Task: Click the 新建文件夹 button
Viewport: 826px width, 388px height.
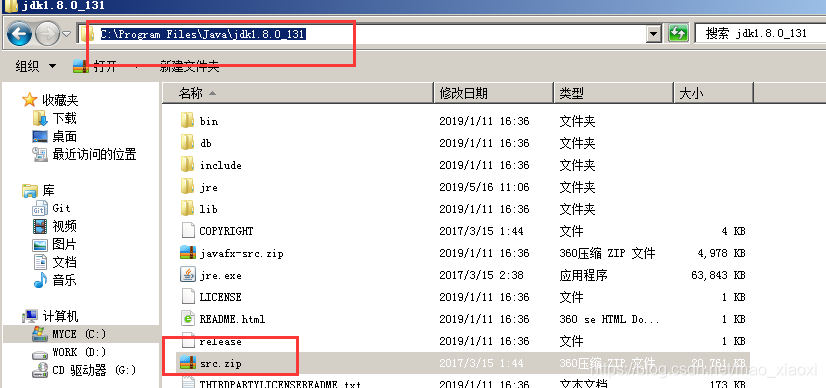Action: pos(189,66)
